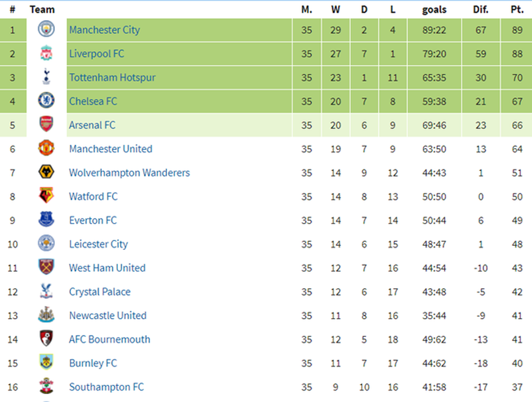Open the Liverpool FC team link

pos(96,54)
